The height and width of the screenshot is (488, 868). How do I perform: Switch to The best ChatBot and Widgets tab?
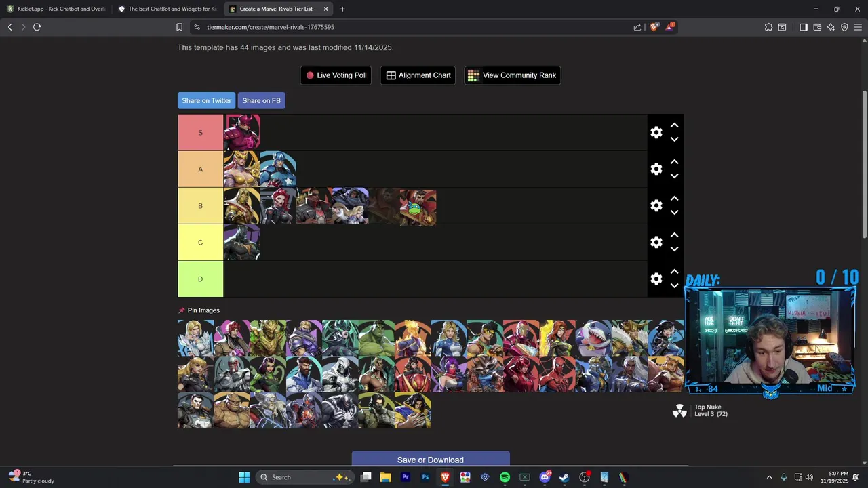[167, 9]
